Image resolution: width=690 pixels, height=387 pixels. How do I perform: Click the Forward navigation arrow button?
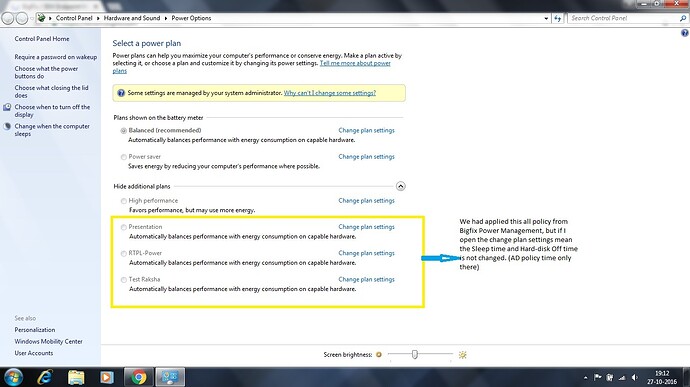(x=22, y=18)
